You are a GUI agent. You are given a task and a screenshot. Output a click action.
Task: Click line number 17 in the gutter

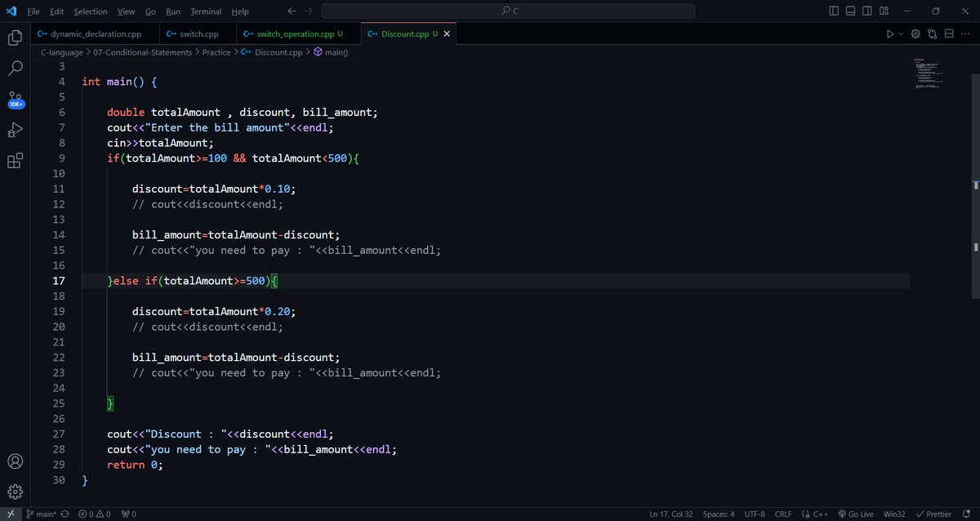59,281
